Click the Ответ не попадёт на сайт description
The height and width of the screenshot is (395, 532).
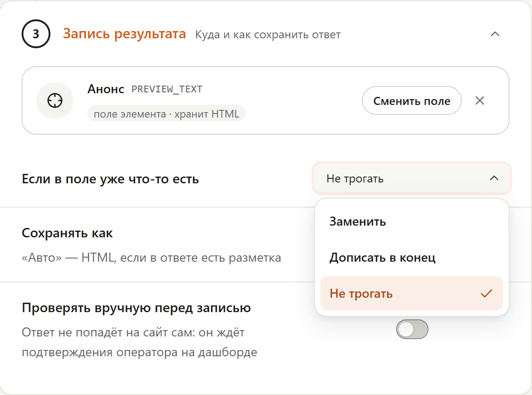pos(140,342)
